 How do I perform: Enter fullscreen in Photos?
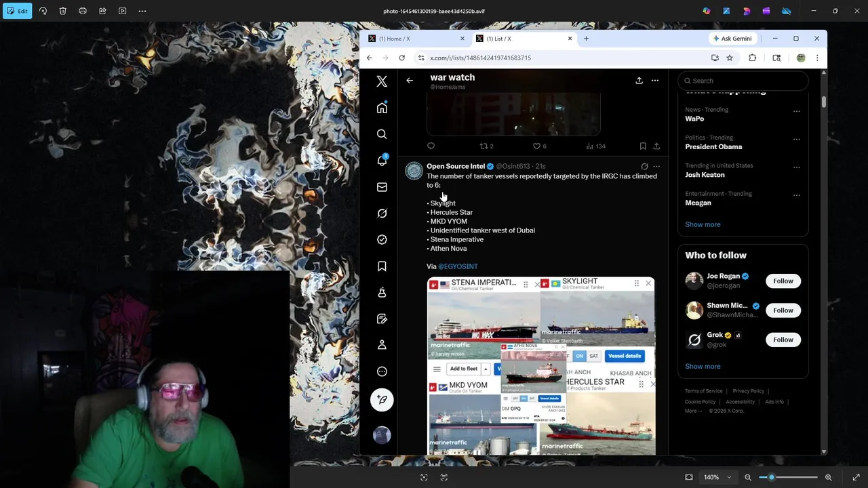coord(856,477)
